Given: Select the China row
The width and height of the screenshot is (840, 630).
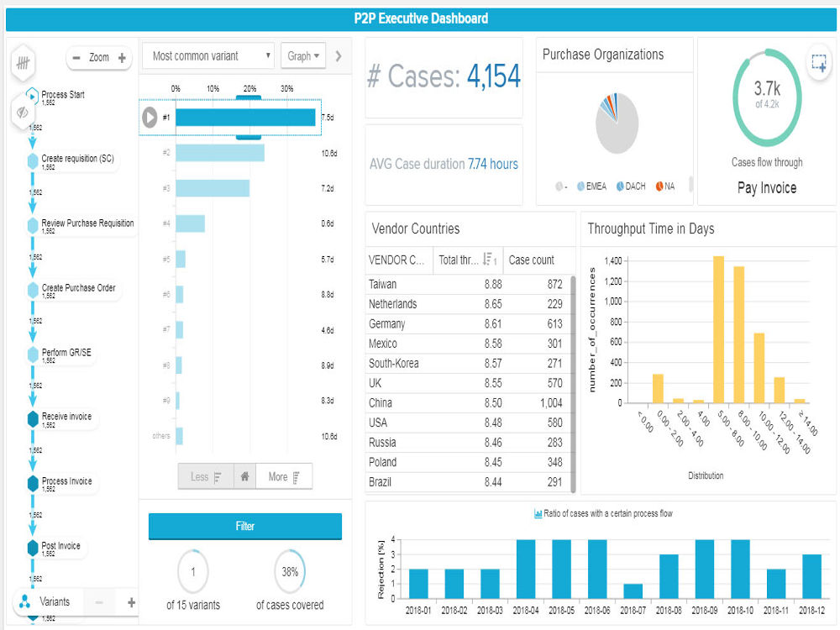Looking at the screenshot, I should click(x=468, y=403).
